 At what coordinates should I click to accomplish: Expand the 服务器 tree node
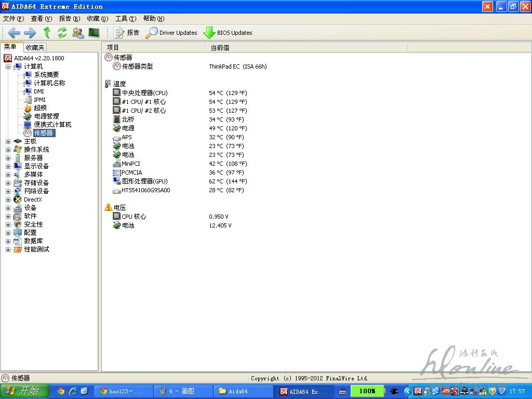pos(8,158)
